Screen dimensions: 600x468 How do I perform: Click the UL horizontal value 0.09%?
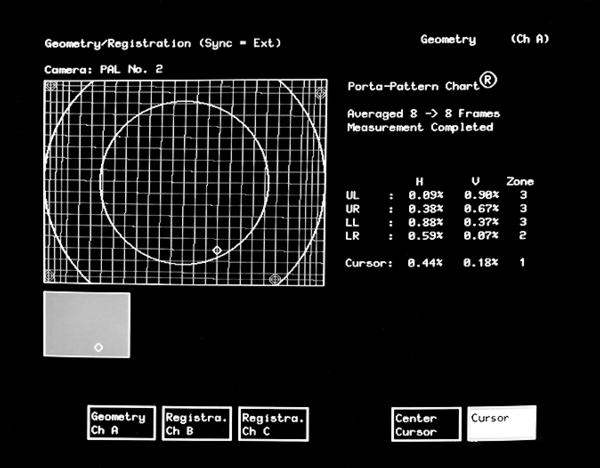pyautogui.click(x=426, y=195)
